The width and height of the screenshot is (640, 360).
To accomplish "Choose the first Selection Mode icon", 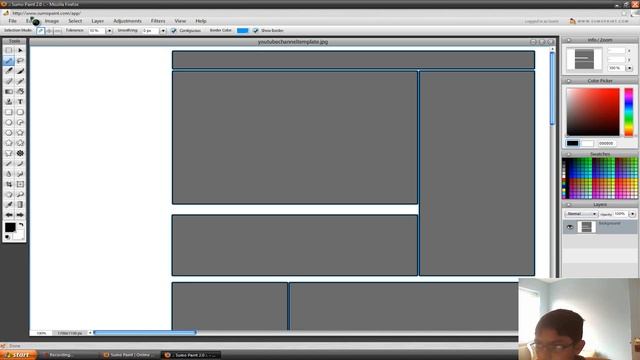I will tap(40, 31).
